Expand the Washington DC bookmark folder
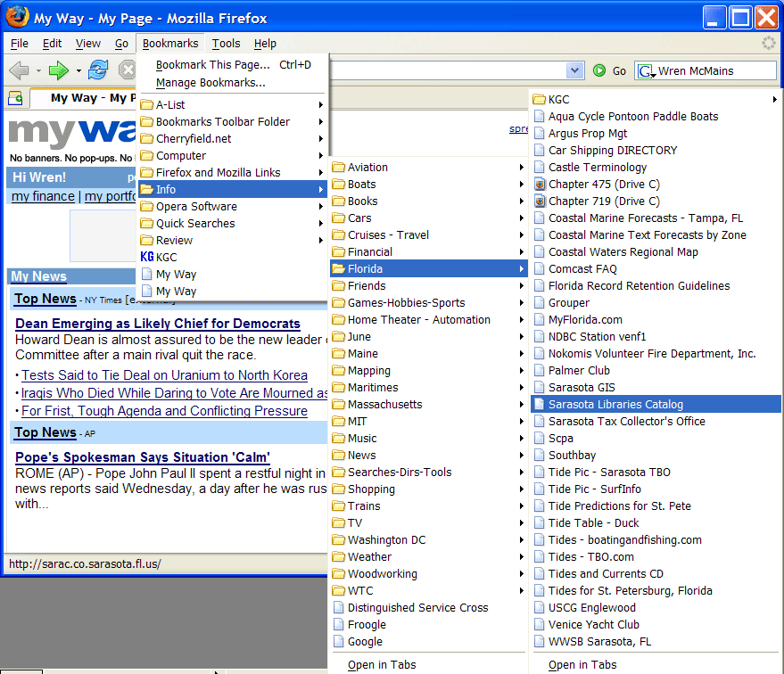 point(428,540)
